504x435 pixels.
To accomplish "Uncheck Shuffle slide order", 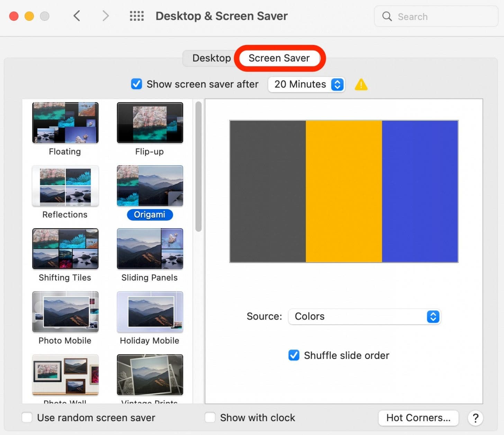I will (x=294, y=355).
